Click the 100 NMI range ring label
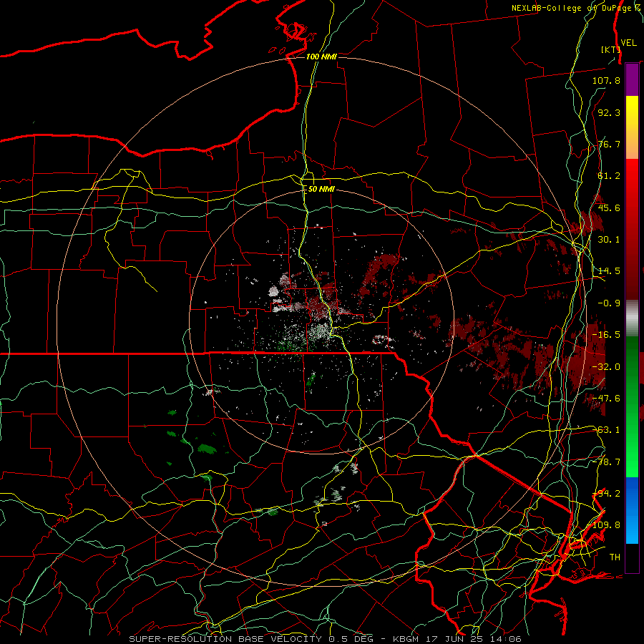Viewport: 644px width, 644px height. pyautogui.click(x=321, y=57)
